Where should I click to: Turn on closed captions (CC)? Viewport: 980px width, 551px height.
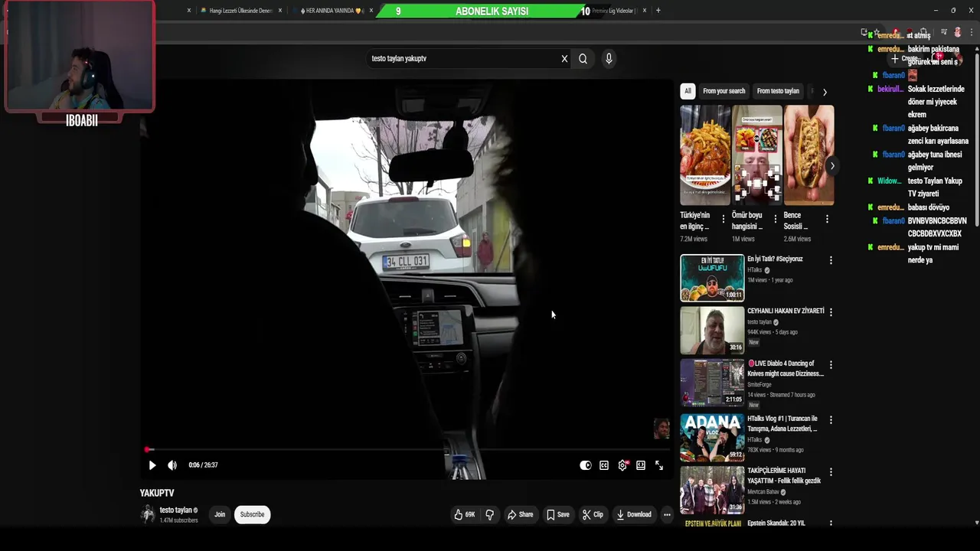point(604,465)
